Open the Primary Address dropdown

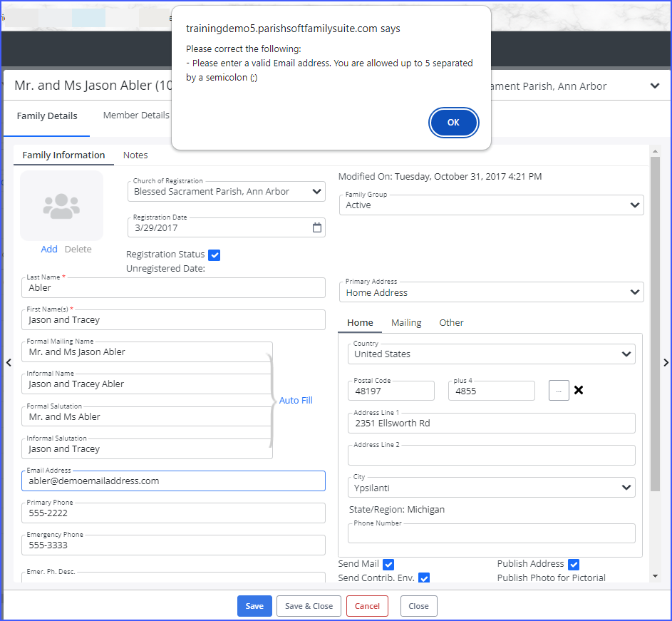coord(492,292)
